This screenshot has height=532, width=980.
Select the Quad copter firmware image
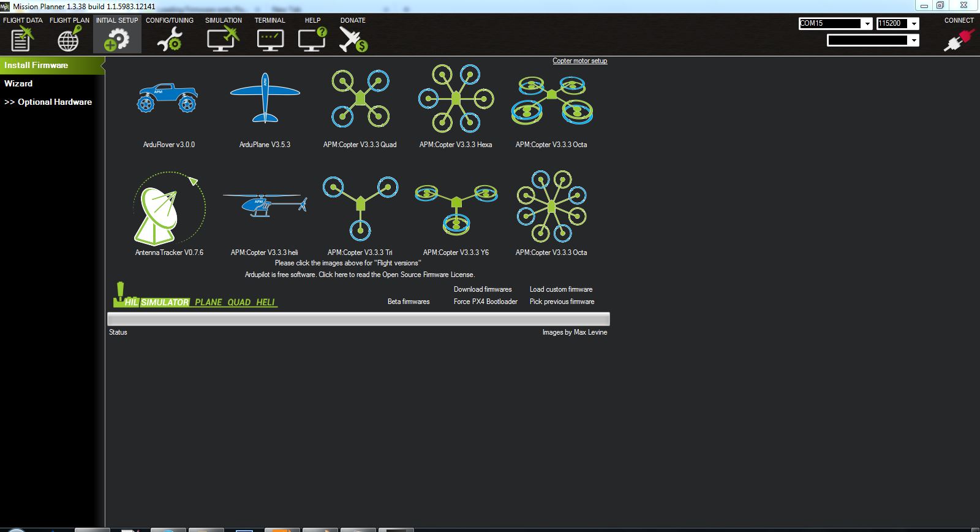[x=360, y=97]
